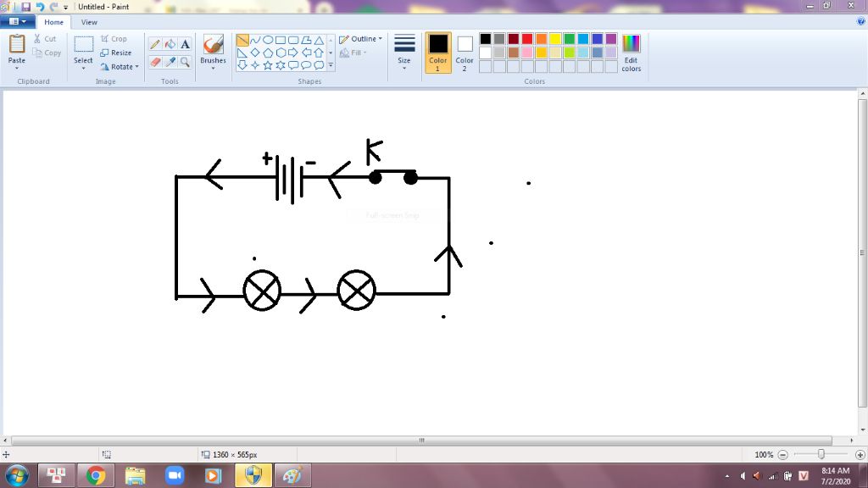The width and height of the screenshot is (868, 488).
Task: Pick the Rounded rectangular callout shape
Action: pos(292,65)
